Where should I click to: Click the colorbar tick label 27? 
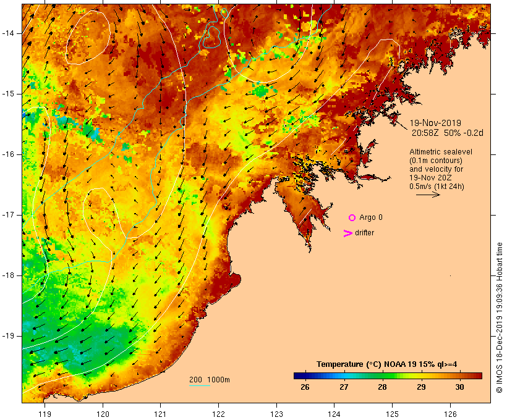click(x=344, y=387)
